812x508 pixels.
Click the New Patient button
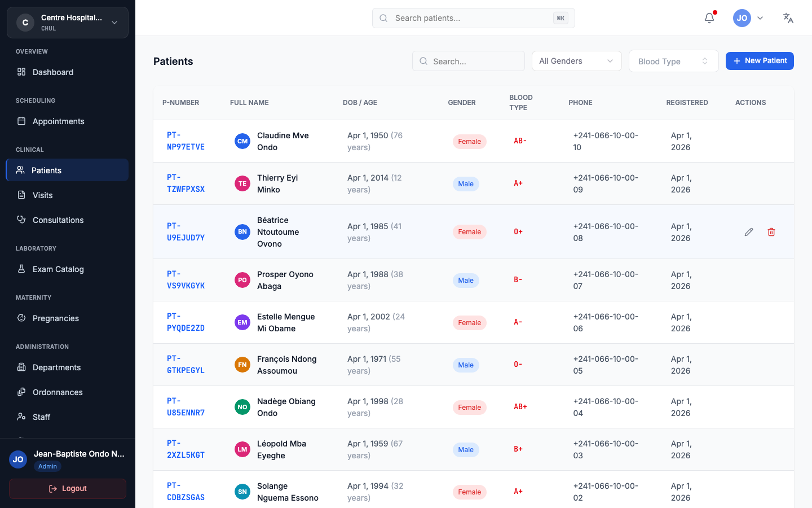tap(760, 61)
